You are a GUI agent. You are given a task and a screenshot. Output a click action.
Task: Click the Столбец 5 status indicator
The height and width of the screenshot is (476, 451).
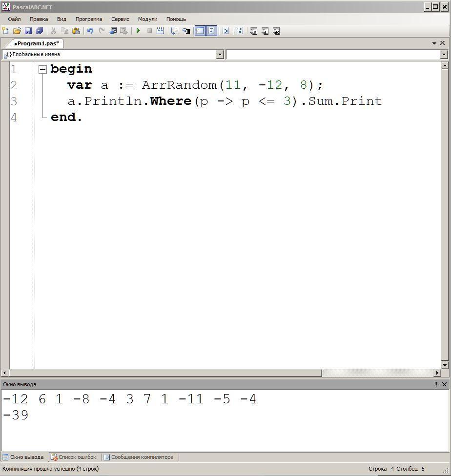click(410, 469)
